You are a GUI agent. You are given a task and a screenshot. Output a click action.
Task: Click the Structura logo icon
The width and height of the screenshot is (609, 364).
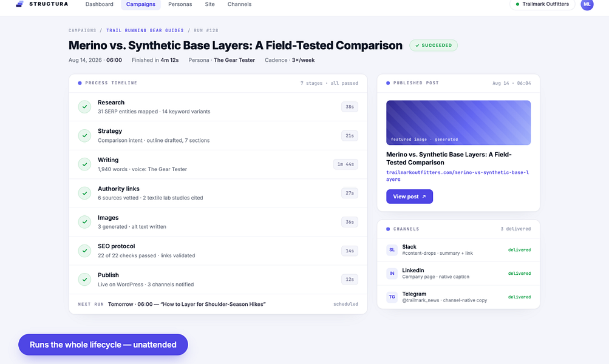[x=20, y=4]
